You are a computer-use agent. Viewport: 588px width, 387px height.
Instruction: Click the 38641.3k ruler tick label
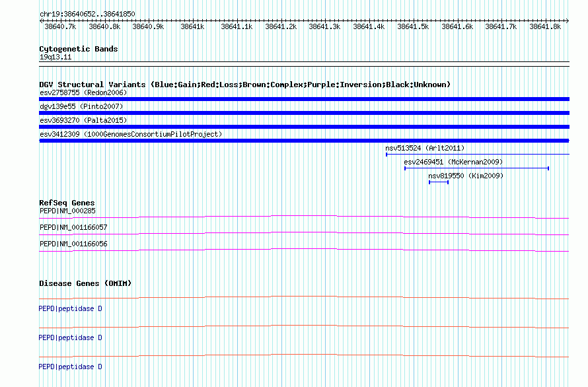pos(324,26)
